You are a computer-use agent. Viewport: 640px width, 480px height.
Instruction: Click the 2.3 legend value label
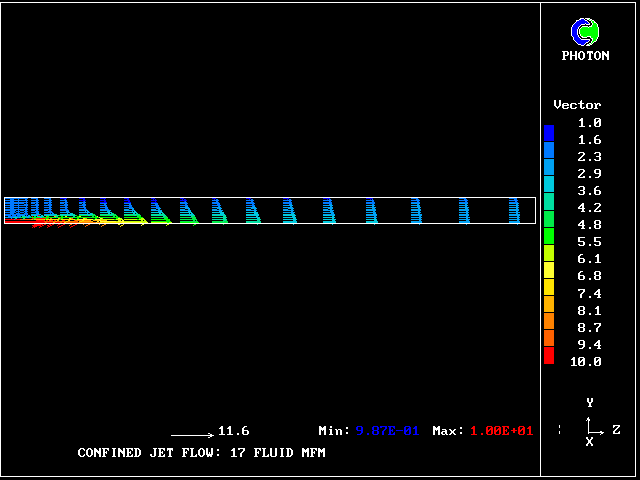pyautogui.click(x=589, y=157)
